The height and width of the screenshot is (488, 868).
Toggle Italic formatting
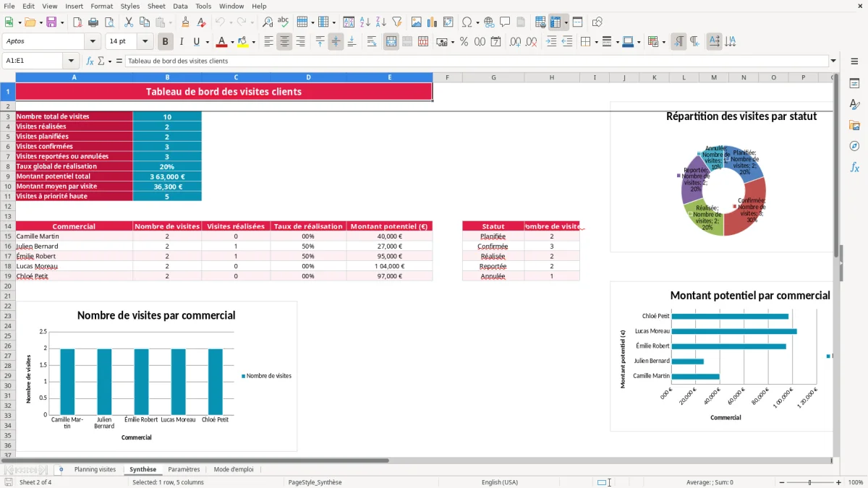click(182, 42)
